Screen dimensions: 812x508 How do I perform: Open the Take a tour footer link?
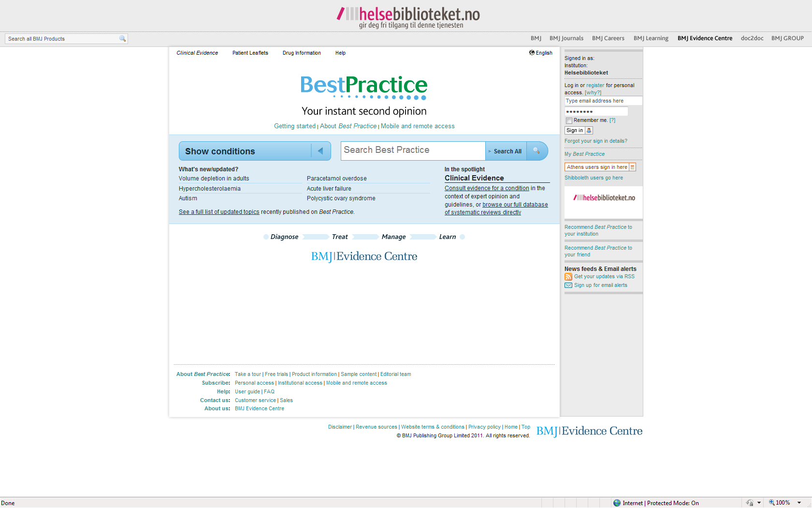pyautogui.click(x=248, y=374)
